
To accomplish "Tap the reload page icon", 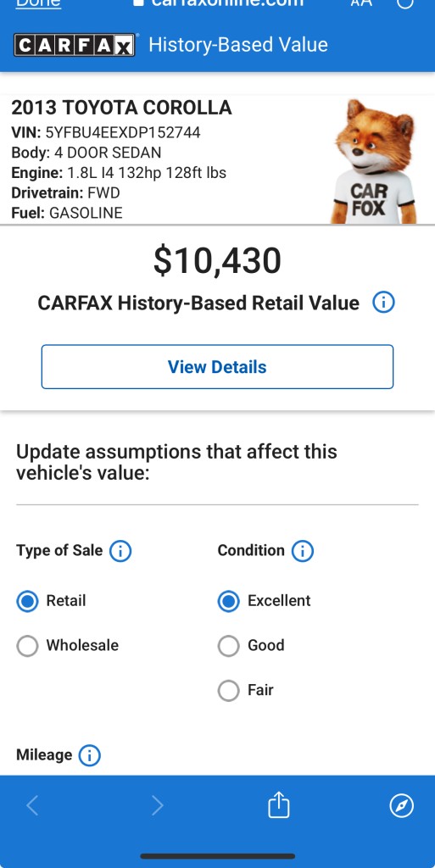I will point(405,3).
